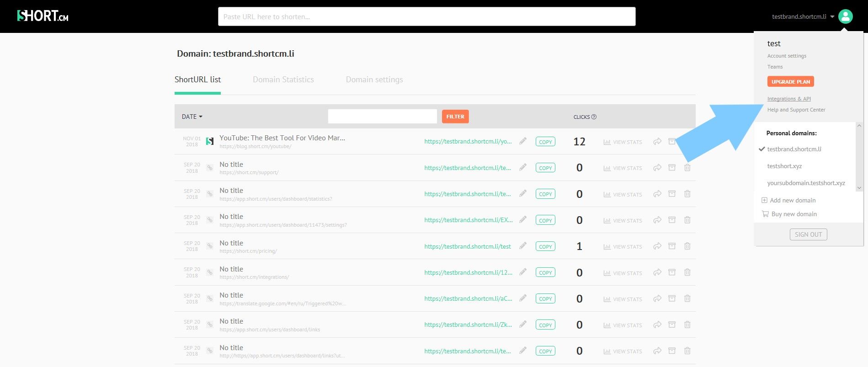The height and width of the screenshot is (367, 868).
Task: Copy the testbrand.shortcm.li/test link
Action: pyautogui.click(x=545, y=246)
